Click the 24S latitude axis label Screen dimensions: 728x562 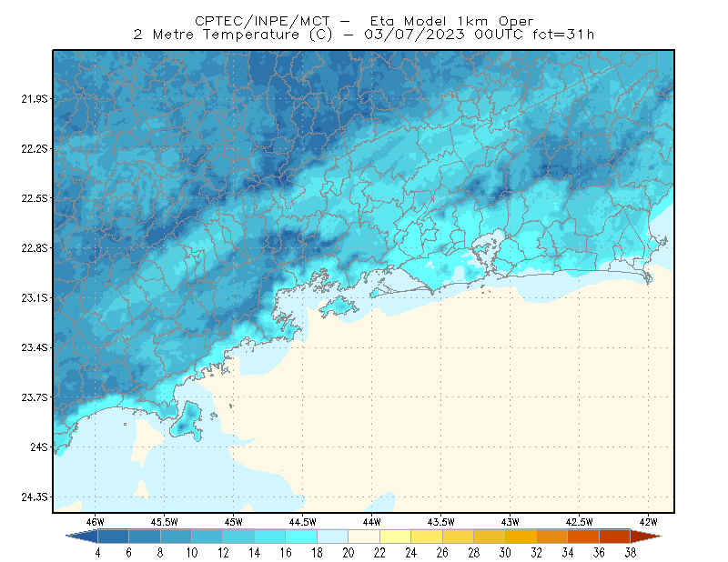(x=38, y=447)
